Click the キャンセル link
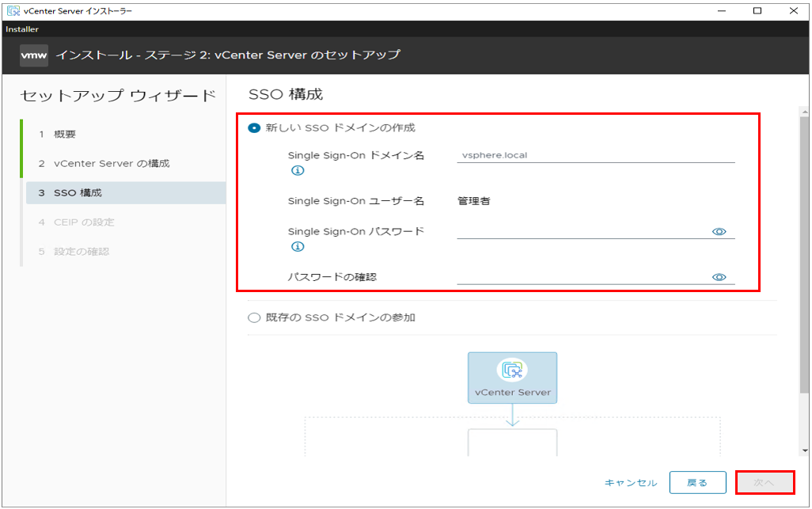Viewport: 812px width, 509px height. pyautogui.click(x=631, y=483)
